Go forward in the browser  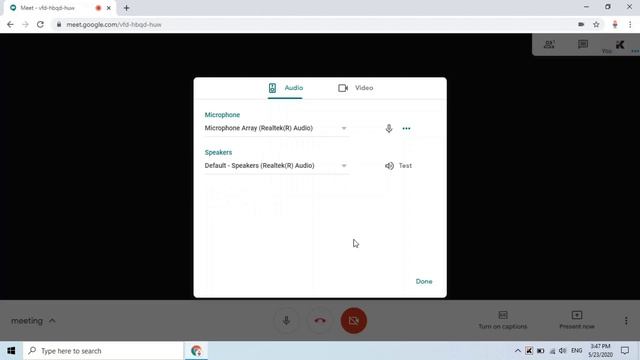[x=25, y=24]
